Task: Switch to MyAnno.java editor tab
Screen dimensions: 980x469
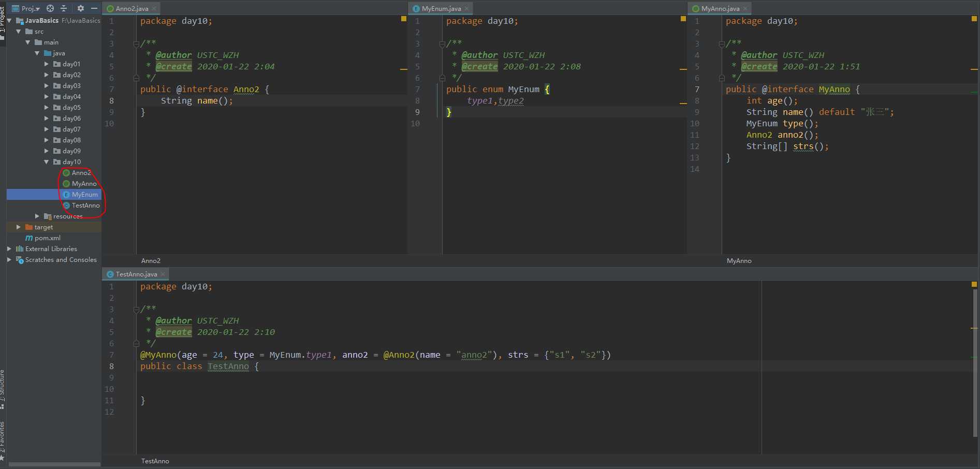Action: [720, 8]
